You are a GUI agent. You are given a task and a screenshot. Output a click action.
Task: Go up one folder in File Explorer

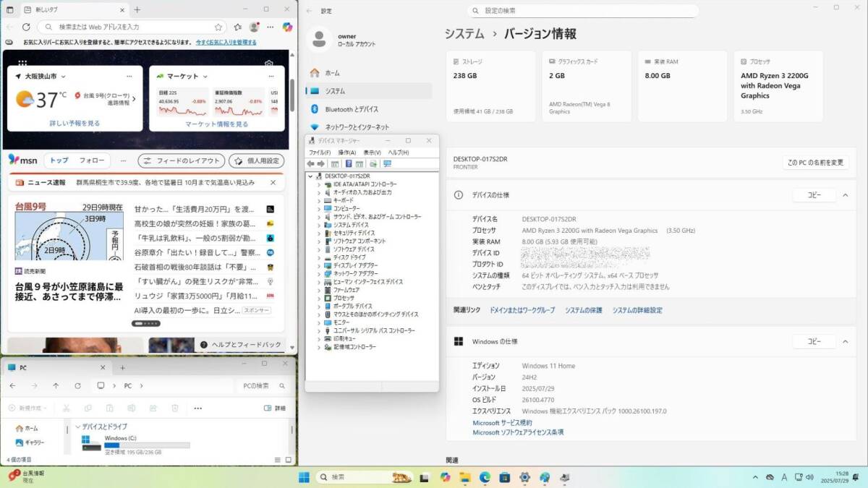tap(56, 385)
